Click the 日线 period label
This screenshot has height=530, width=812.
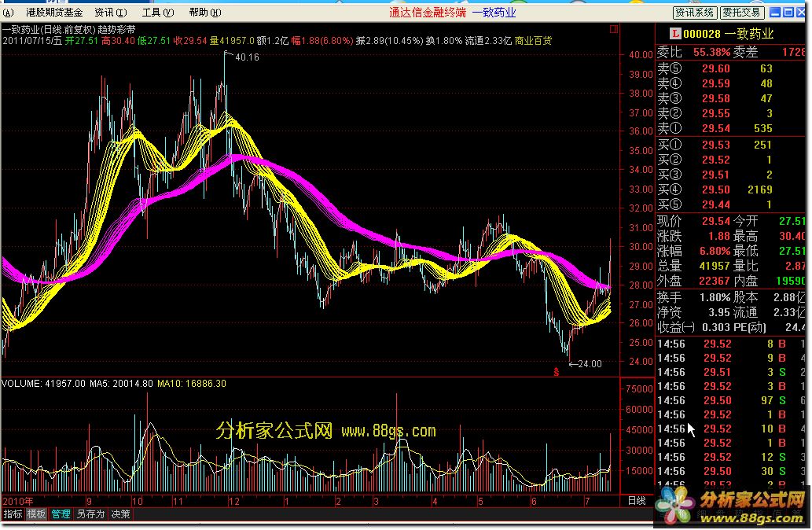[x=637, y=501]
